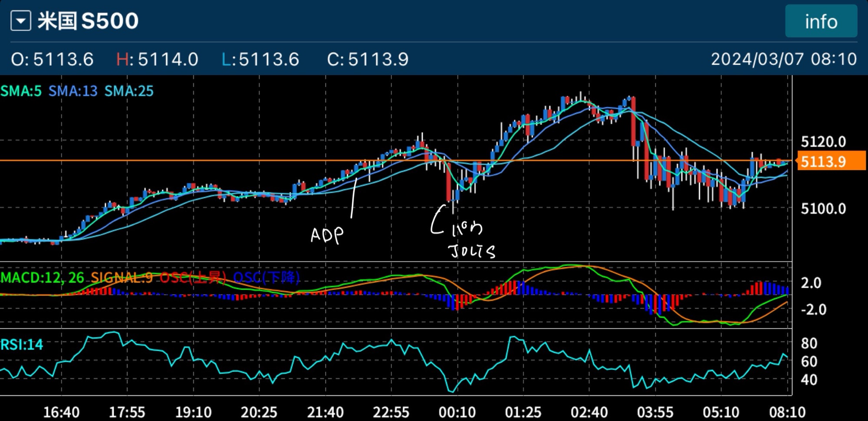The width and height of the screenshot is (868, 421).
Task: Click the 00:10 time axis label
Action: point(457,411)
